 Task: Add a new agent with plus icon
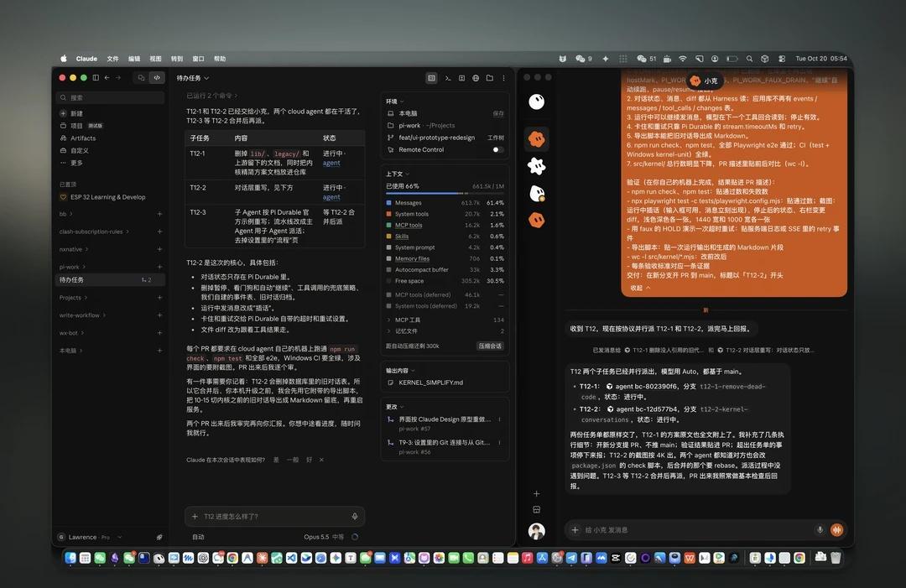click(536, 494)
